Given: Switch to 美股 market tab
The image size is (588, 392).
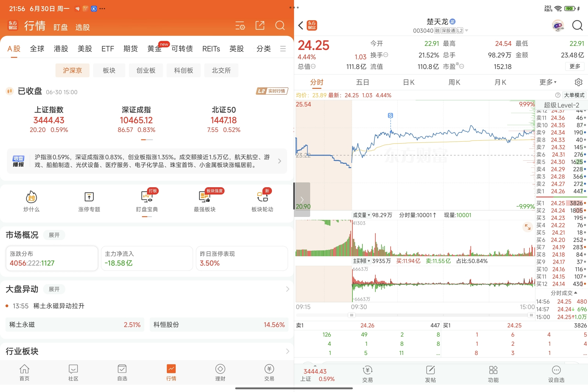Looking at the screenshot, I should point(85,49).
